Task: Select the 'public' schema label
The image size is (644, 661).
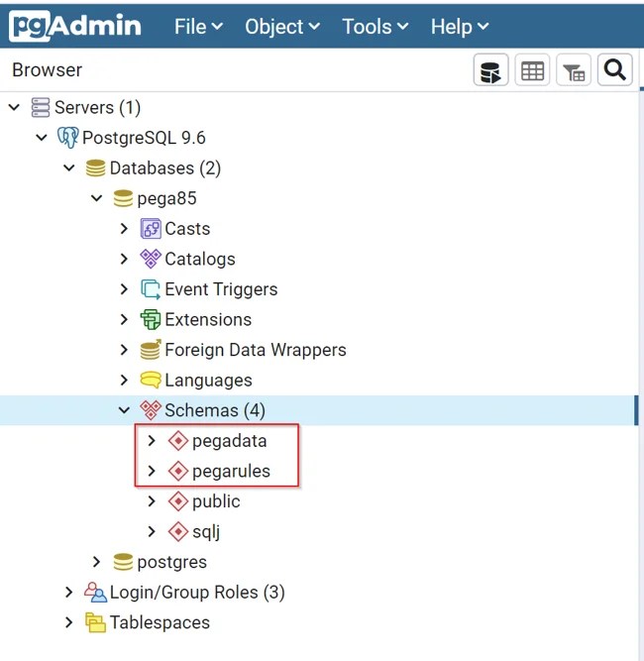Action: (x=216, y=501)
